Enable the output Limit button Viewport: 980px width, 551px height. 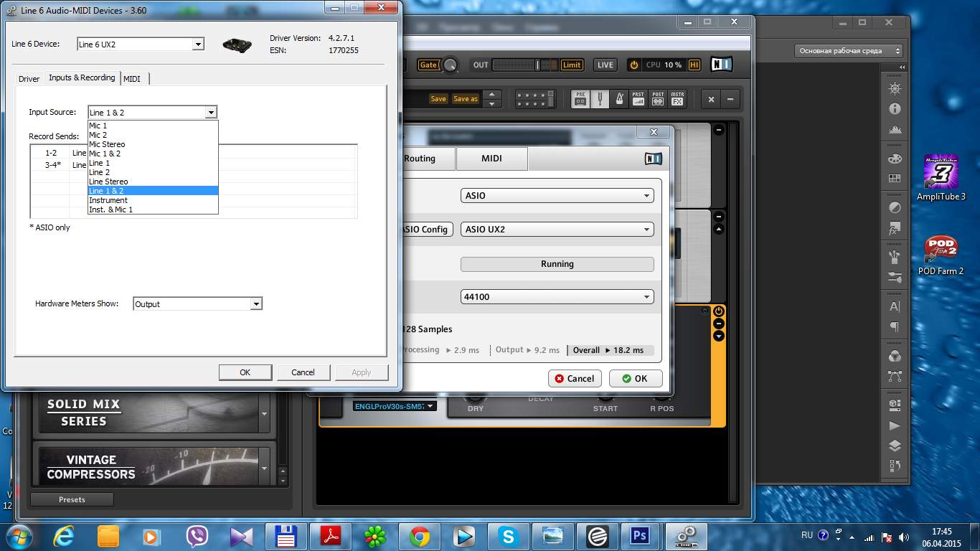coord(572,65)
